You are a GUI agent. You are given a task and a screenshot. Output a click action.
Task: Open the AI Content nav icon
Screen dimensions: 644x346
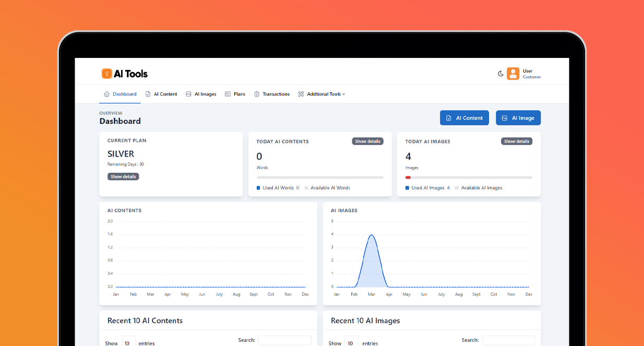(149, 94)
